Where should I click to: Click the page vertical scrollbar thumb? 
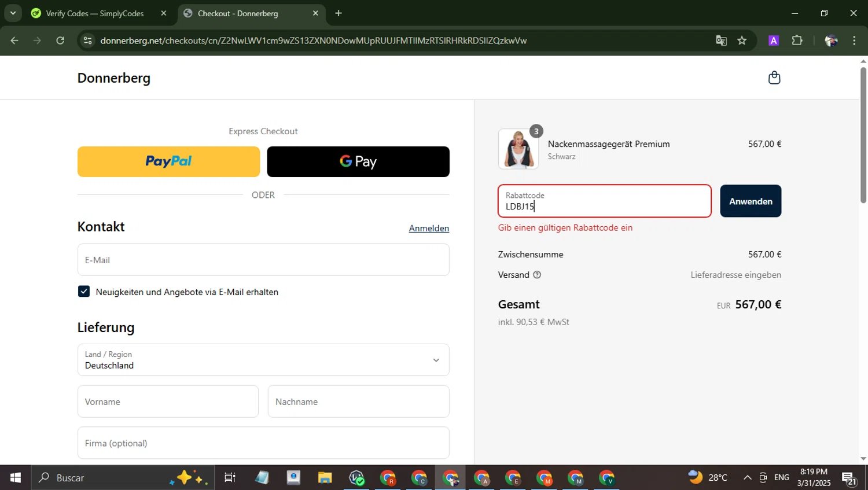[x=863, y=134]
